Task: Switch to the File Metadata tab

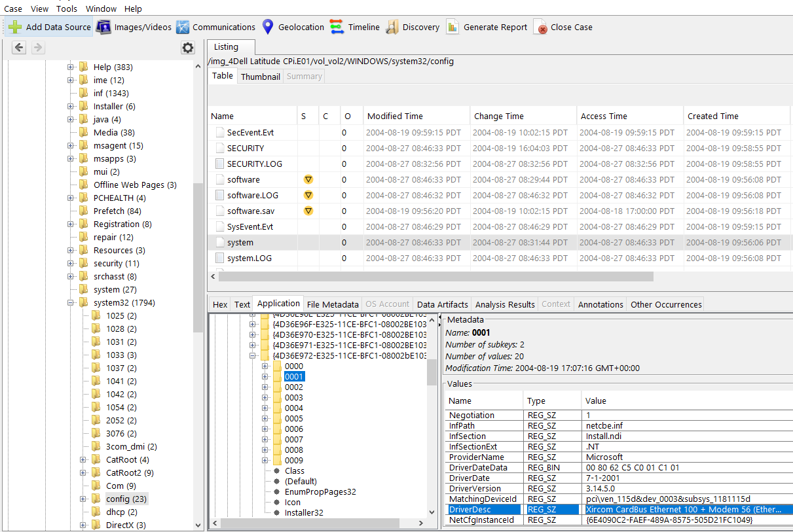Action: (333, 304)
